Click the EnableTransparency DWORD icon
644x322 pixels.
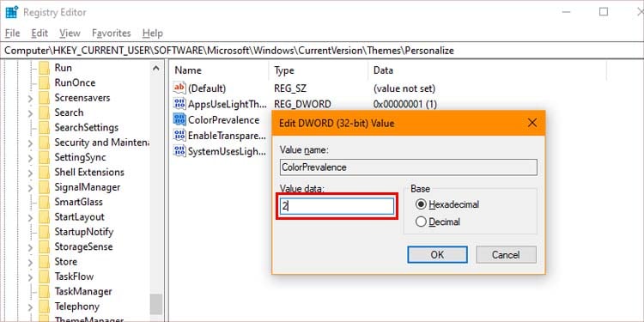(x=179, y=135)
